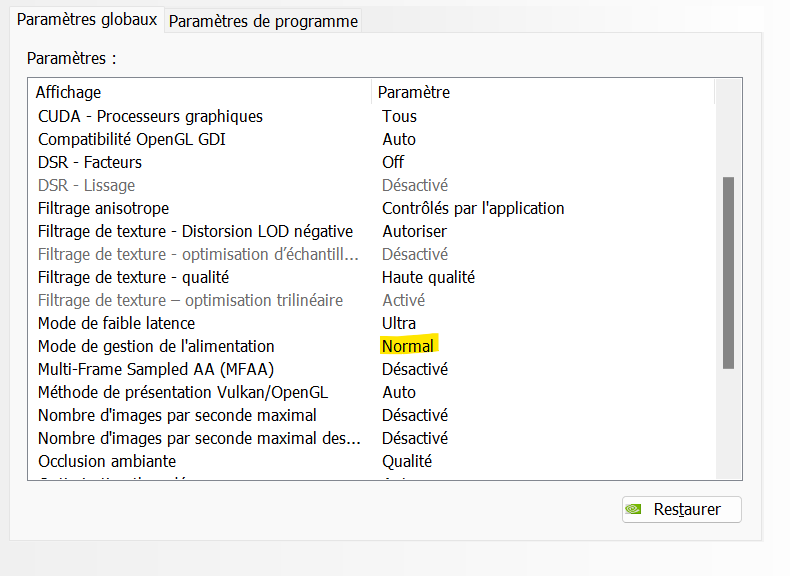Image resolution: width=790 pixels, height=576 pixels.
Task: Select the Méthode de présentation Vulkan/OpenGL row
Action: pos(183,392)
